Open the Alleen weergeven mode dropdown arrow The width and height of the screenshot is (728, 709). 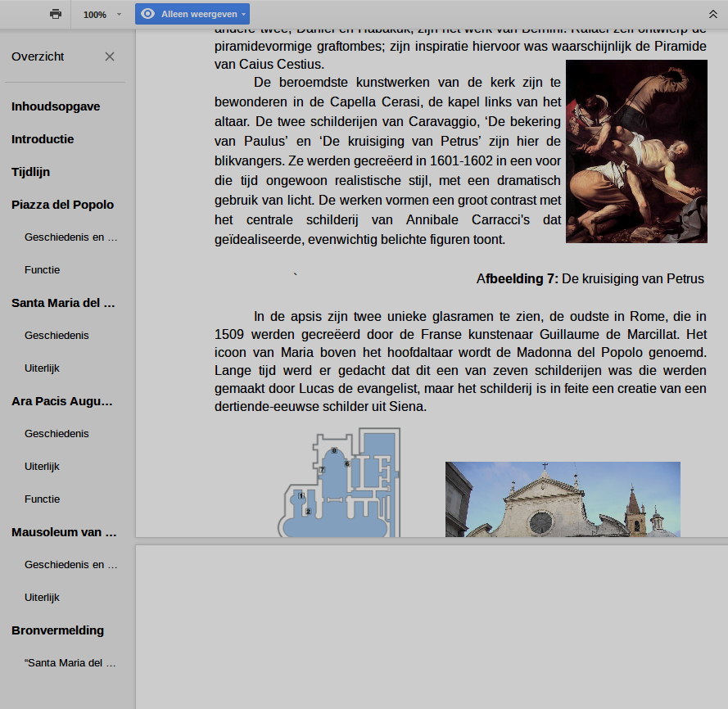point(243,15)
